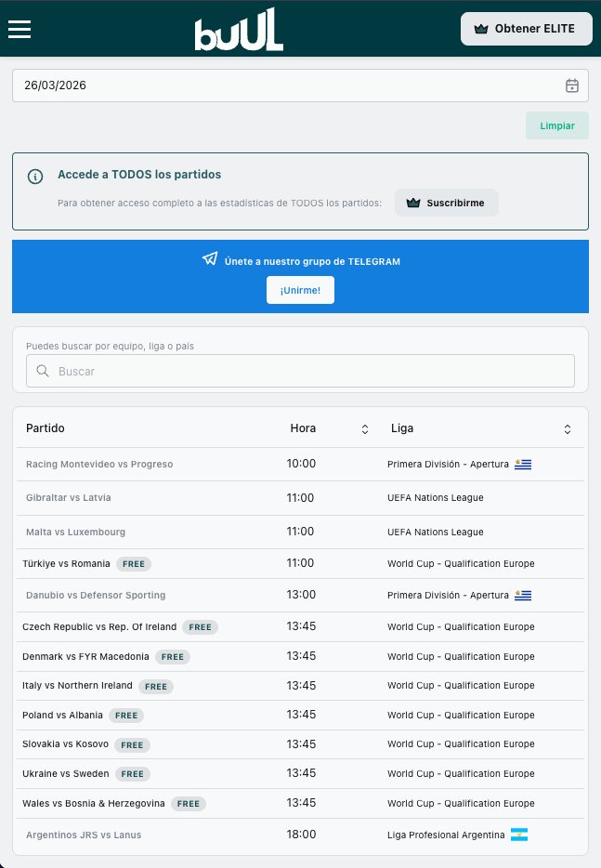Click Únete a nuestro grupo de TELEGRAM text

312,261
